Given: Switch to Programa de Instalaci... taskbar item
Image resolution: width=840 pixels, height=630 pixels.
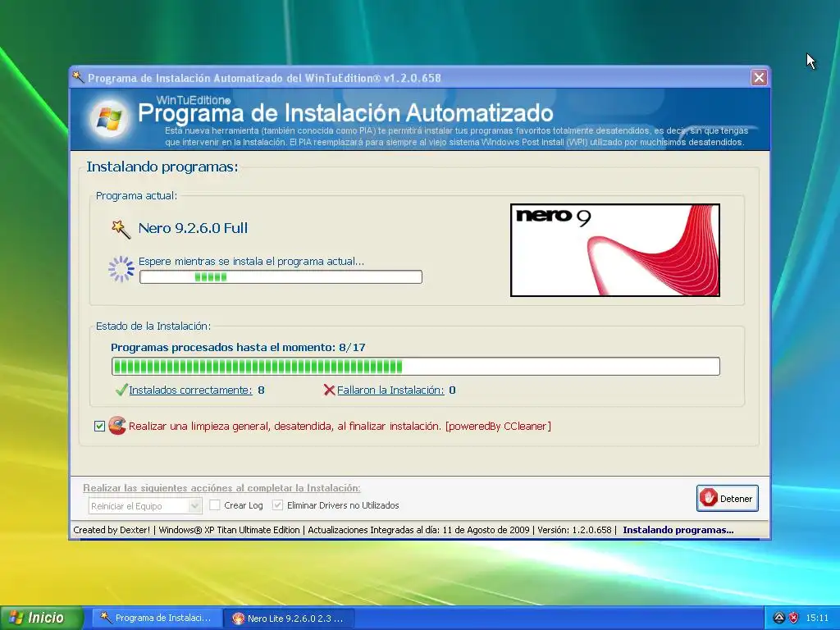Looking at the screenshot, I should click(156, 618).
